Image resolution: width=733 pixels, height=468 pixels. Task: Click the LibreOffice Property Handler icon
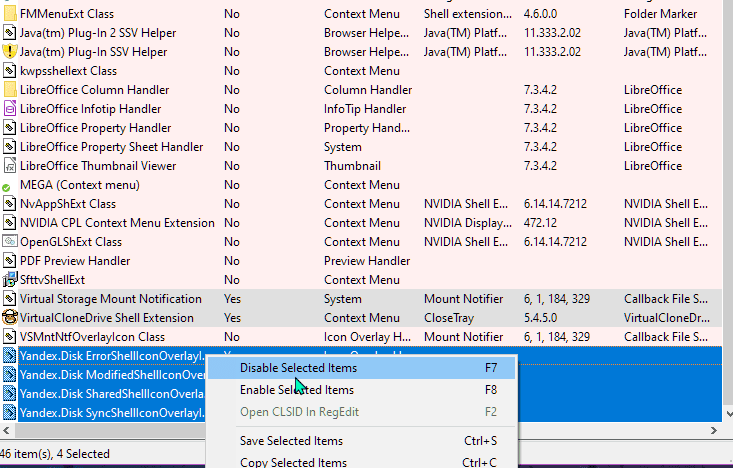pos(9,128)
